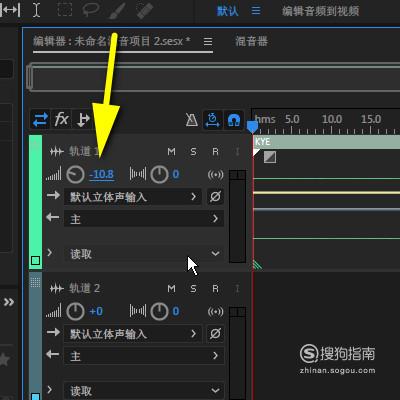Select the 编辑器 未命名混音项目 2.sesx tab
Viewport: 400px width, 400px height.
(112, 41)
